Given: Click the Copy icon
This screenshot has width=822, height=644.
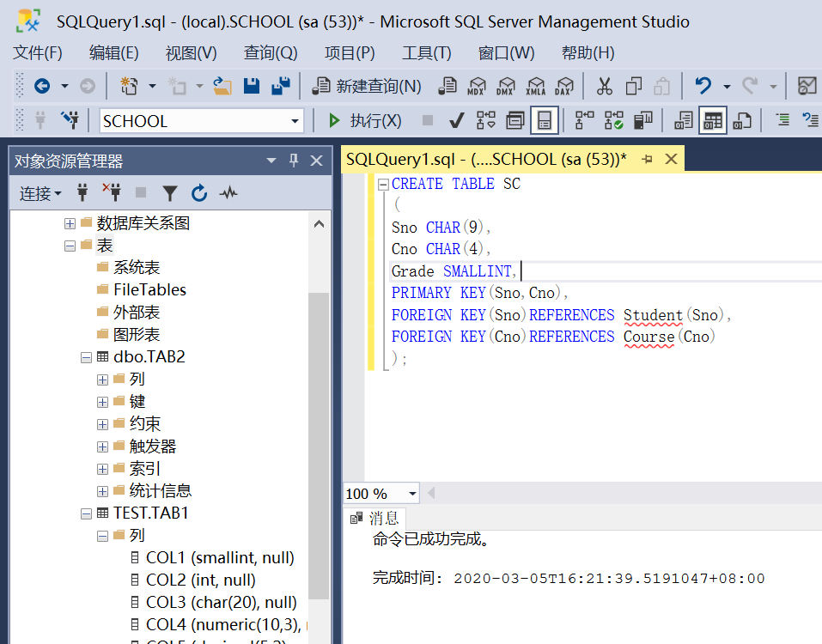Looking at the screenshot, I should [633, 85].
